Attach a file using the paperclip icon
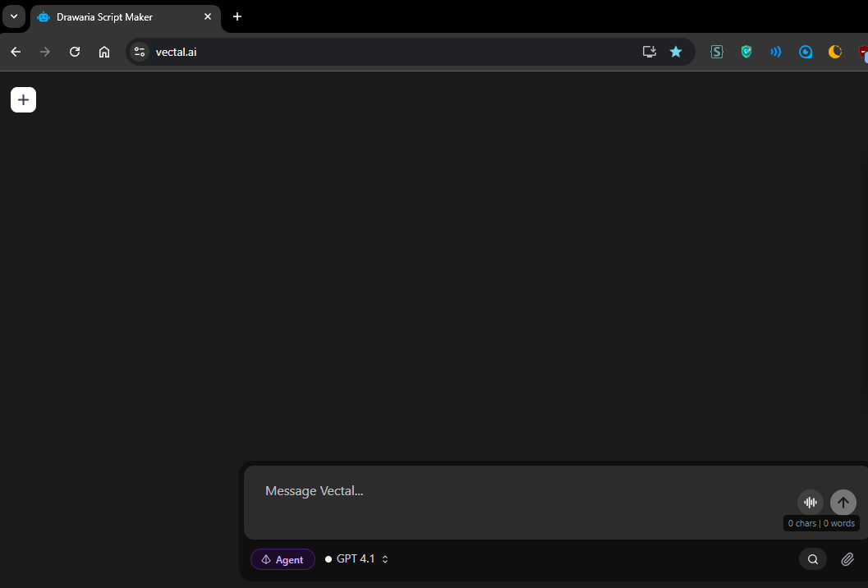The width and height of the screenshot is (868, 588). tap(847, 559)
